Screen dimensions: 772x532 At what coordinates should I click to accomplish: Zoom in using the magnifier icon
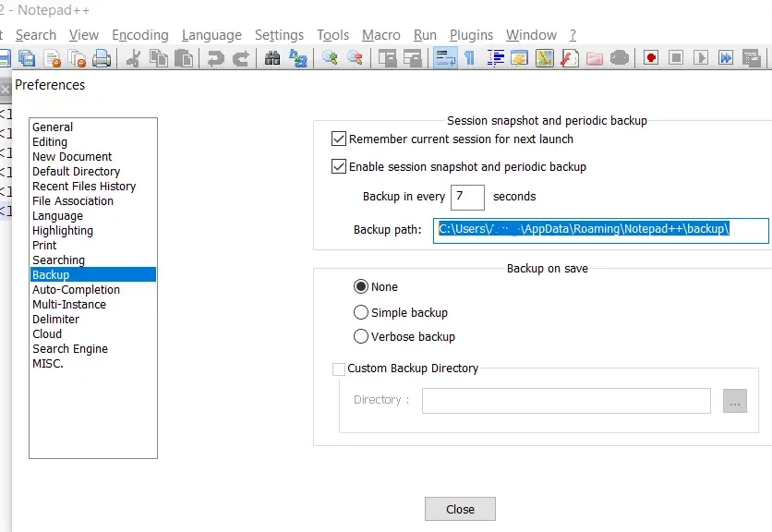(x=332, y=57)
